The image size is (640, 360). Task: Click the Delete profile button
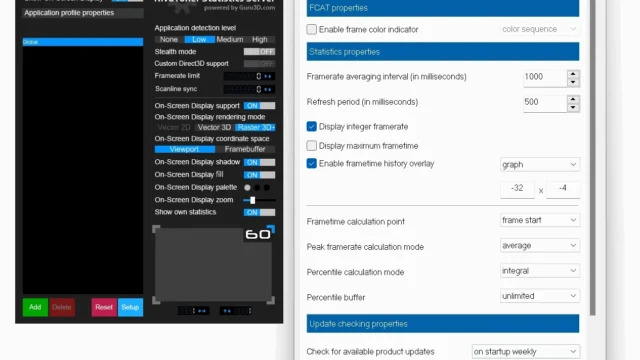[x=62, y=307]
